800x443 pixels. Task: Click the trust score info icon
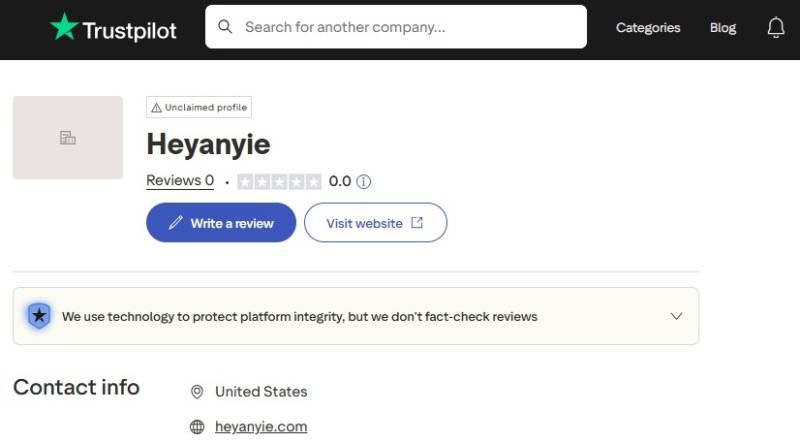(x=363, y=181)
